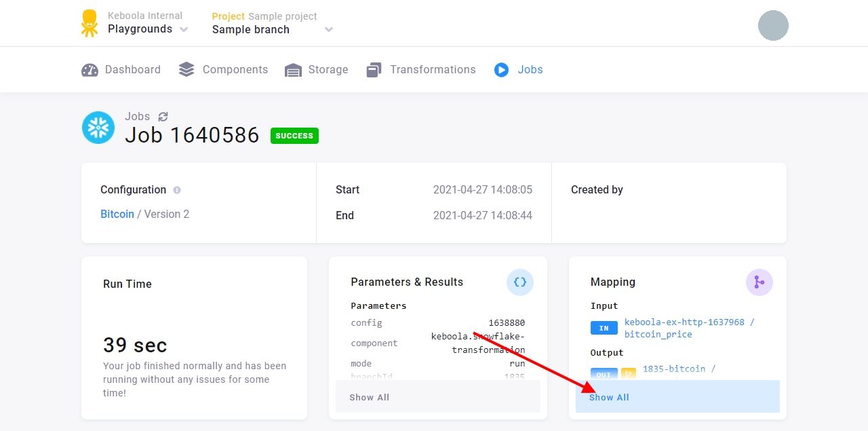Screen dimensions: 868x431
Task: Click the Job 1640586 heading
Action: click(192, 135)
